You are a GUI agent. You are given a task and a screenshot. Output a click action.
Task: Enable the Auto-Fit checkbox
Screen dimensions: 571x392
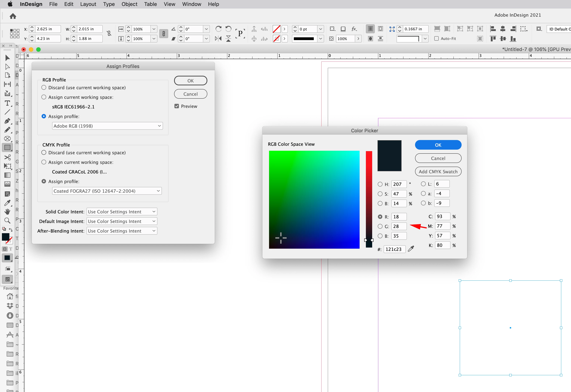(x=437, y=39)
